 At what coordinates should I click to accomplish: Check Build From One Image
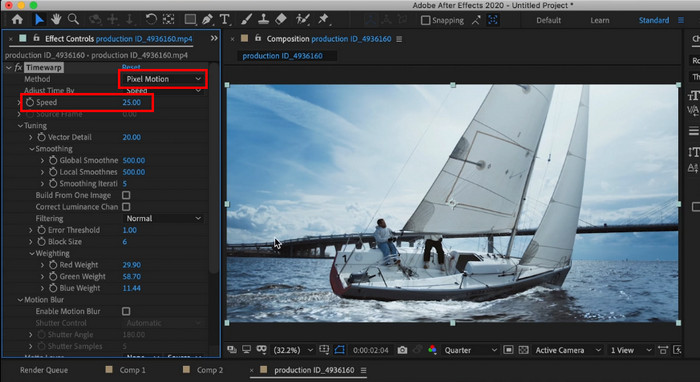coord(126,195)
